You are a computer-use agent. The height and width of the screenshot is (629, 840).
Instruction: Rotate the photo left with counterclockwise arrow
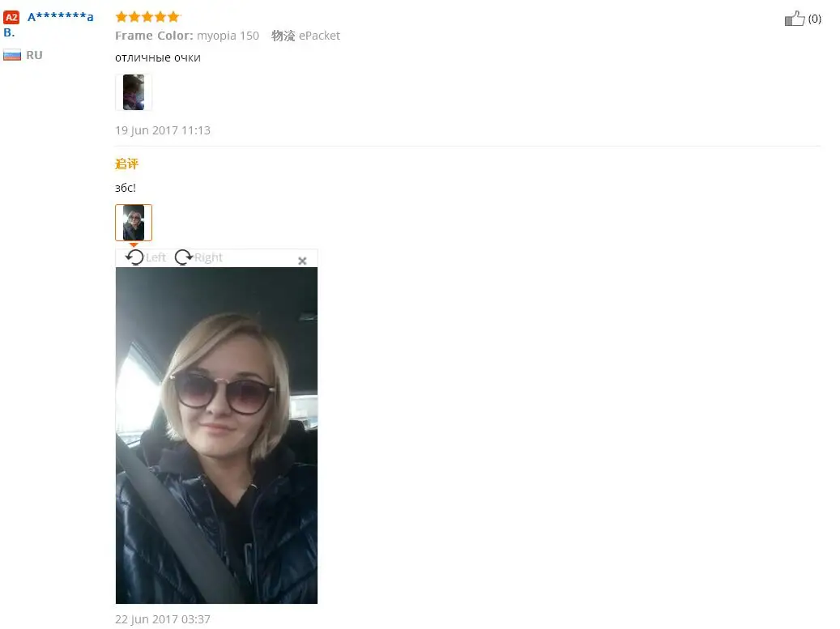click(134, 257)
